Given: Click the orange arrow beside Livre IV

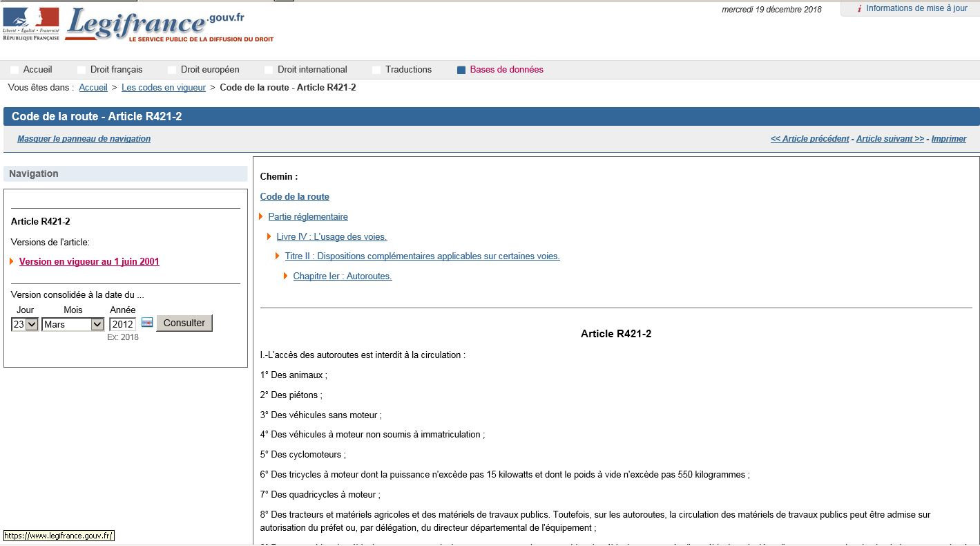Looking at the screenshot, I should point(270,237).
